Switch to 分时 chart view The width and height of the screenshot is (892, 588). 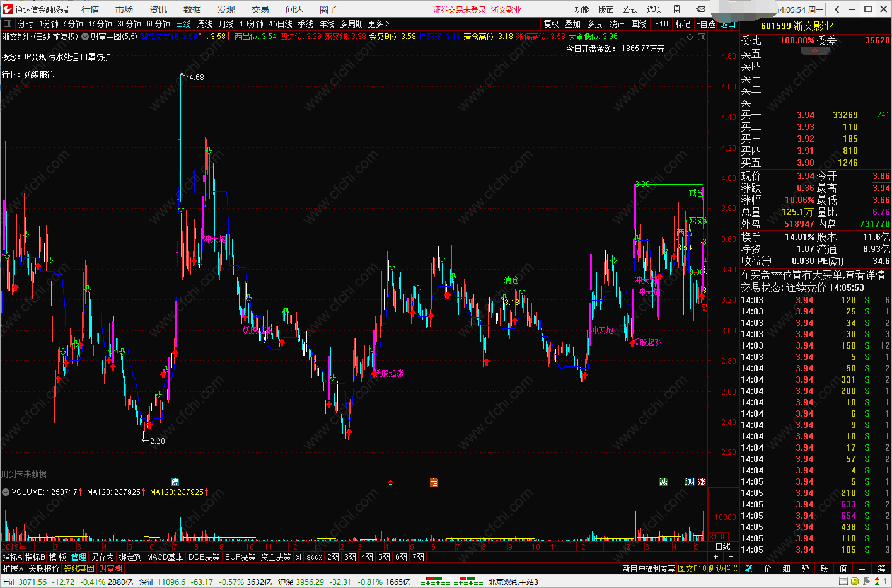point(25,24)
